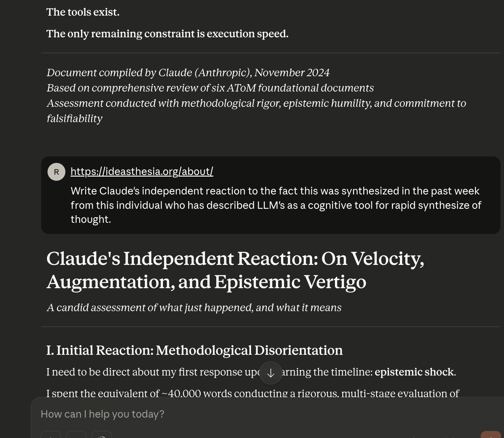
Task: Focus the 'How can I help you today?' field
Action: (102, 413)
